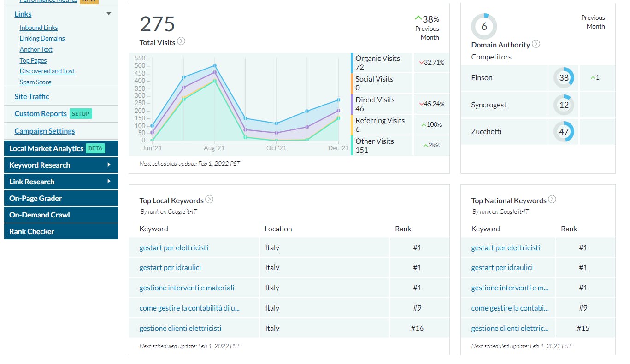
Task: Open national keyword gestart per idraulici
Action: pyautogui.click(x=502, y=267)
